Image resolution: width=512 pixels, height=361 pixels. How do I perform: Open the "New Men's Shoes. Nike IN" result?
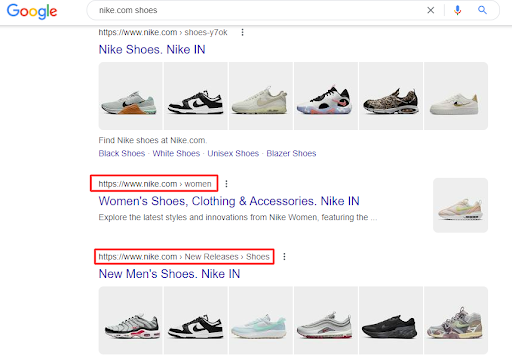(x=169, y=274)
